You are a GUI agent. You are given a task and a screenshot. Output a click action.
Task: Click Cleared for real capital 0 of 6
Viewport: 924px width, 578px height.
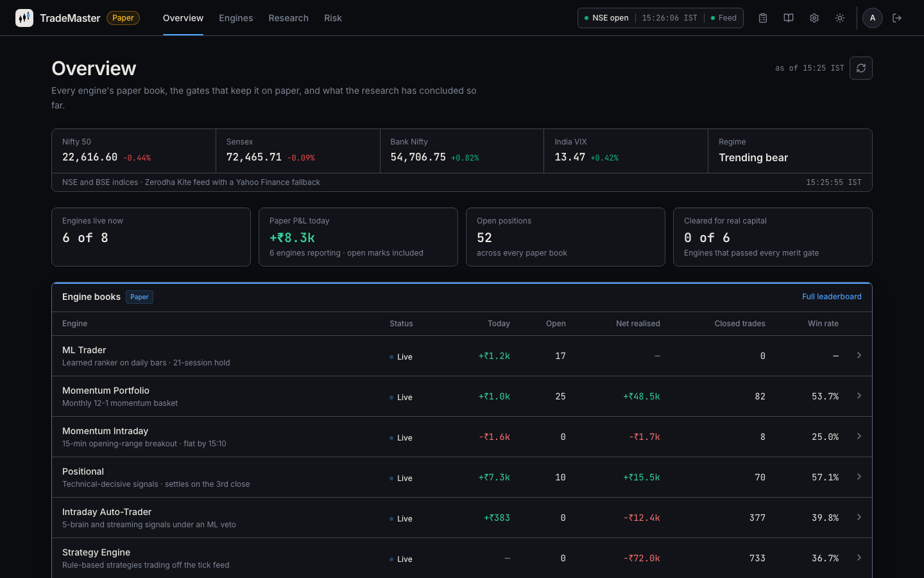click(x=707, y=238)
